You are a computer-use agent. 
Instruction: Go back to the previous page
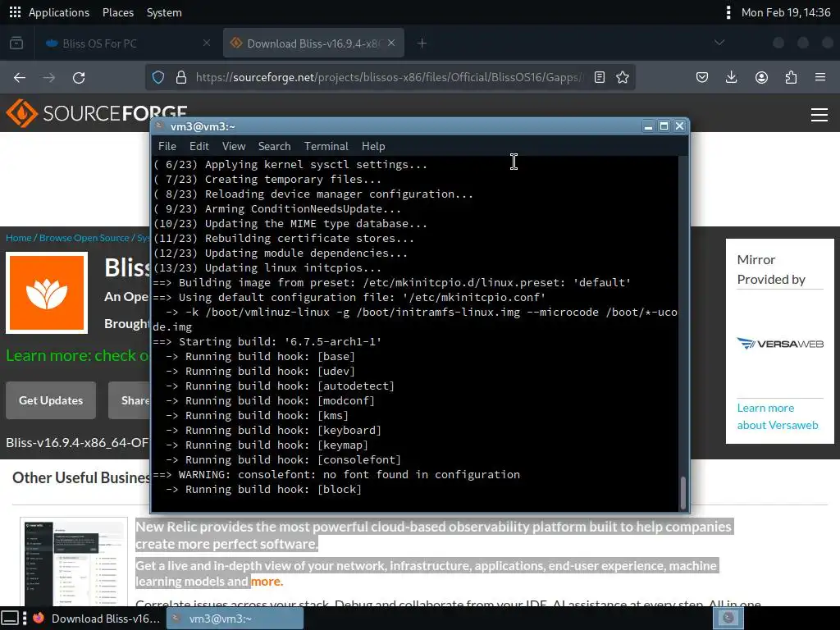tap(20, 78)
